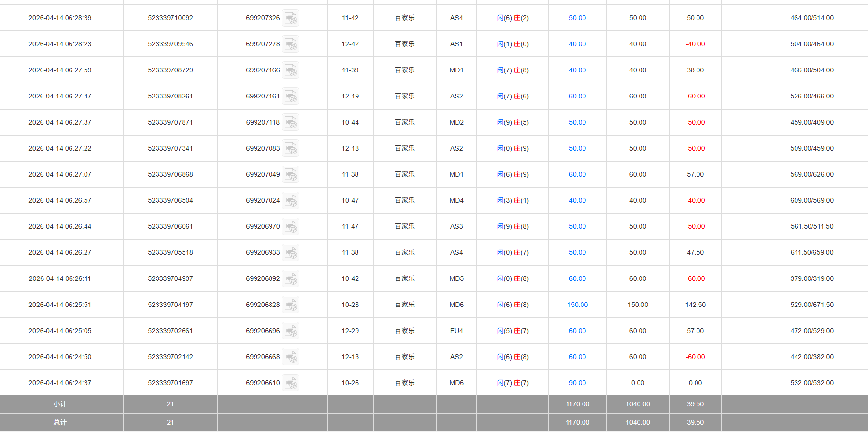Click blue 40.00 link in order 523339709546 row
This screenshot has height=445, width=868.
pos(577,44)
